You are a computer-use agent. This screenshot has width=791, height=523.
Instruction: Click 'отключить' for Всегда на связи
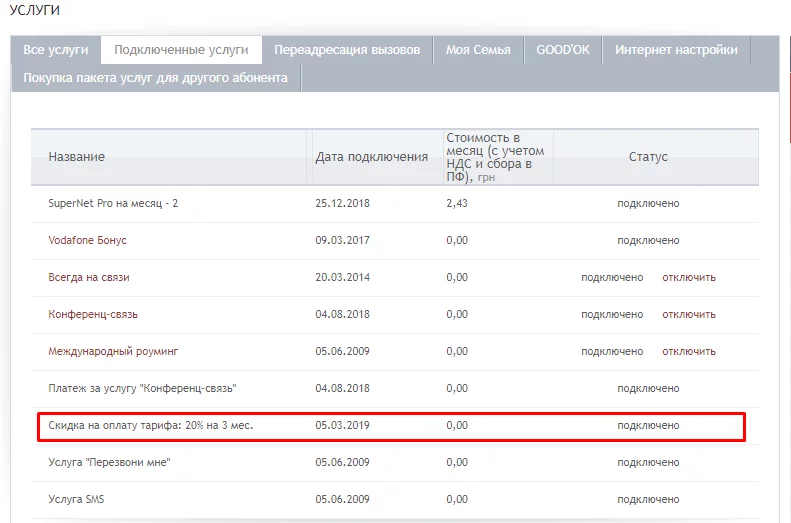(x=688, y=278)
